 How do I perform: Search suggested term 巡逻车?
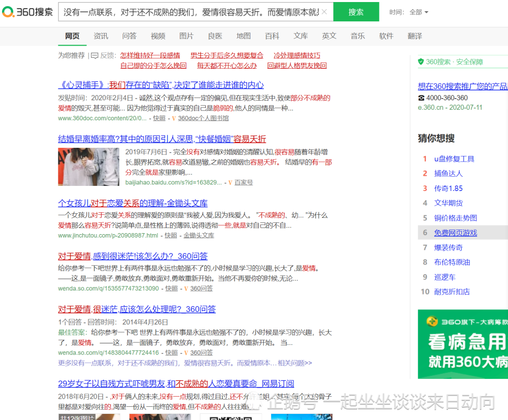coord(445,277)
